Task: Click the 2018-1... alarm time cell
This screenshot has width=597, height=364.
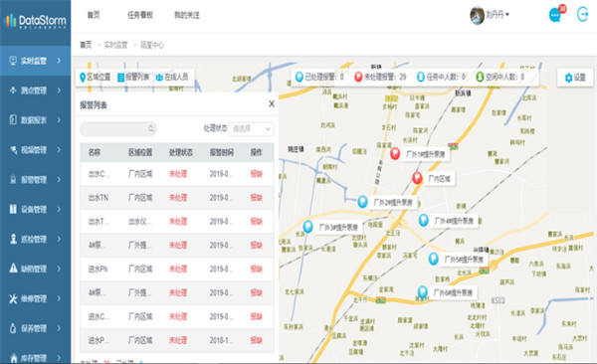Action: pyautogui.click(x=221, y=340)
